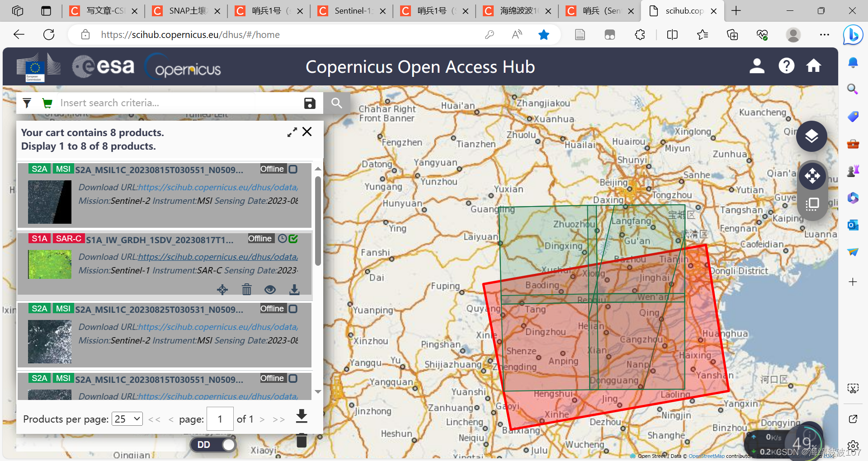Close the scihub.copernicus browser tab
This screenshot has height=461, width=868.
[x=714, y=11]
